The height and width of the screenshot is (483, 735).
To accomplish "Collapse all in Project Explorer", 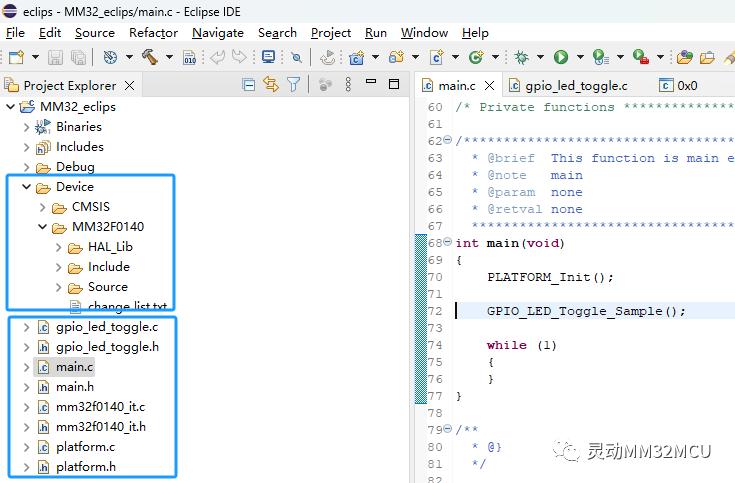I will [248, 85].
